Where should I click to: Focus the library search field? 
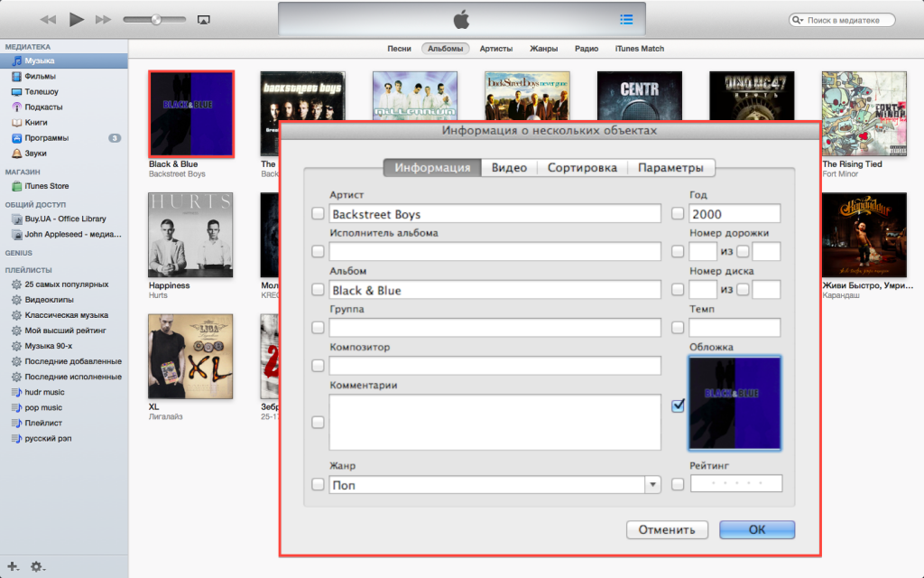pyautogui.click(x=842, y=20)
